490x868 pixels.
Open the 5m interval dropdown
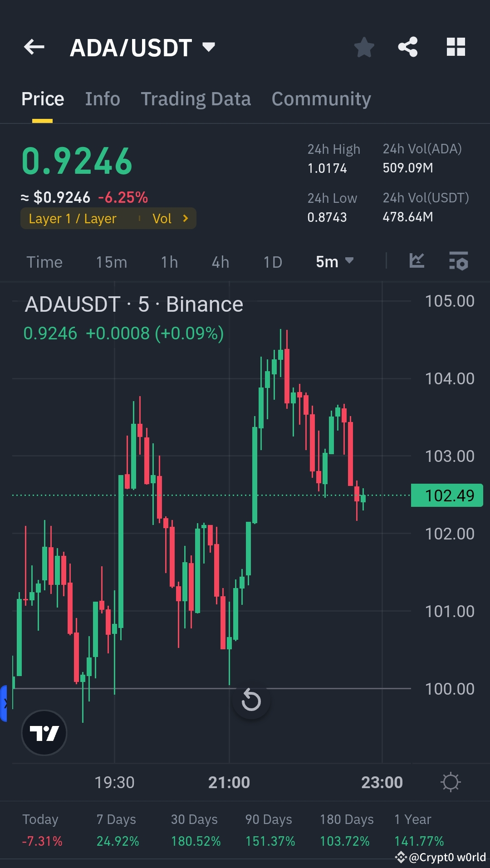[334, 261]
